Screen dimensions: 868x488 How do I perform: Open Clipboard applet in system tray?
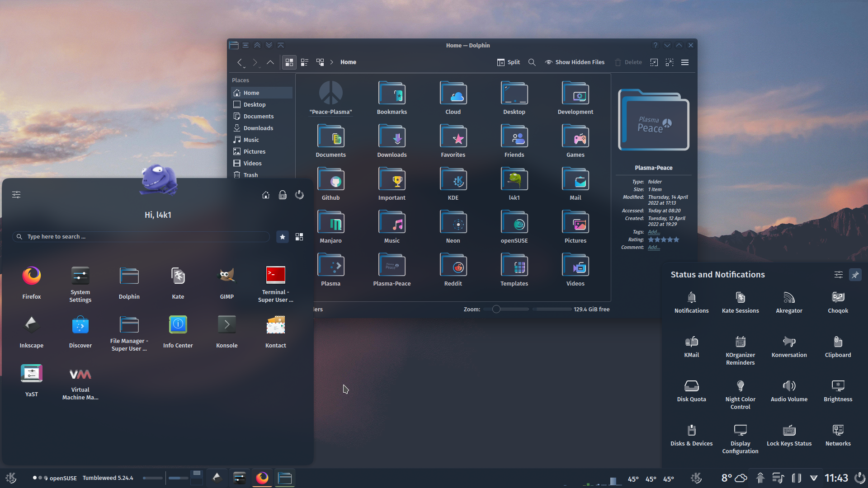[x=838, y=347]
